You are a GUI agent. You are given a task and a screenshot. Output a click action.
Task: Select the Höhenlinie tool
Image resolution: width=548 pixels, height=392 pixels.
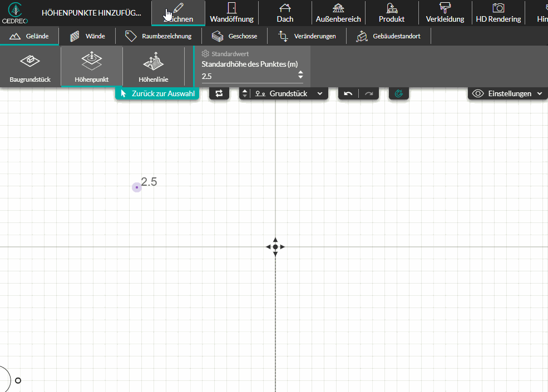tap(154, 67)
